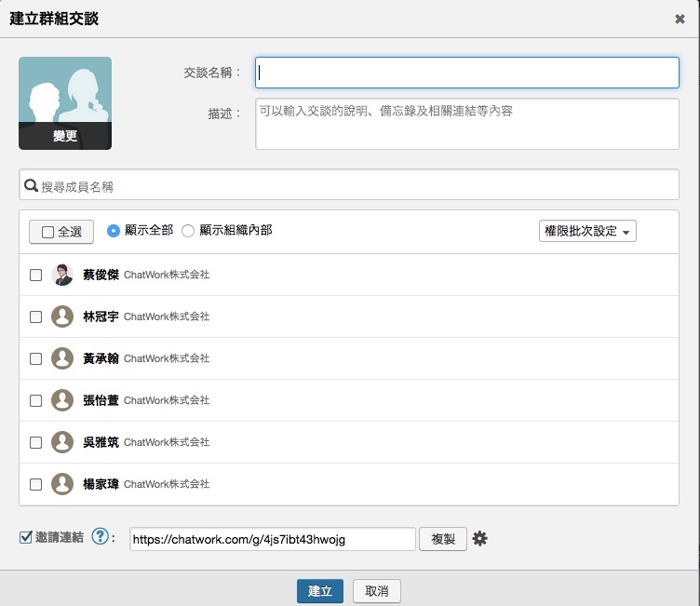Click the 建立 create button
This screenshot has width=700, height=606.
[320, 591]
